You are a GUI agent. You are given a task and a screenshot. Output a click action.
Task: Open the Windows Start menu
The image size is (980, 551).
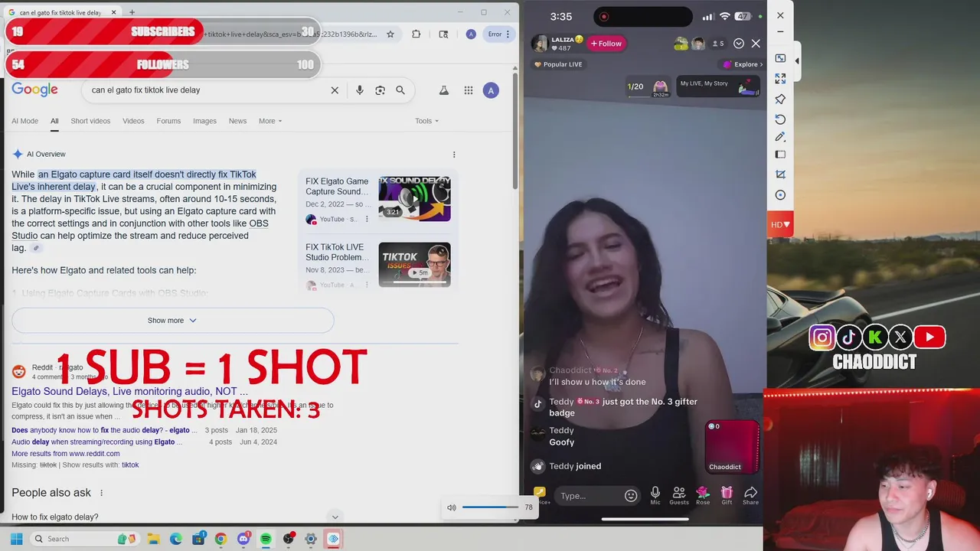(16, 539)
